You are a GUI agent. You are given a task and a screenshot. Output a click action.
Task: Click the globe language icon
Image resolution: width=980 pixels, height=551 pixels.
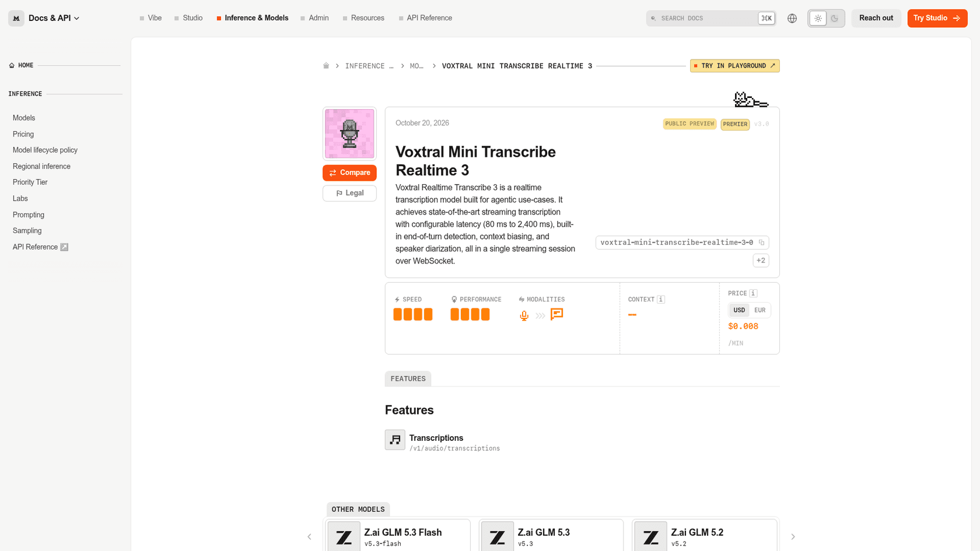pyautogui.click(x=792, y=18)
